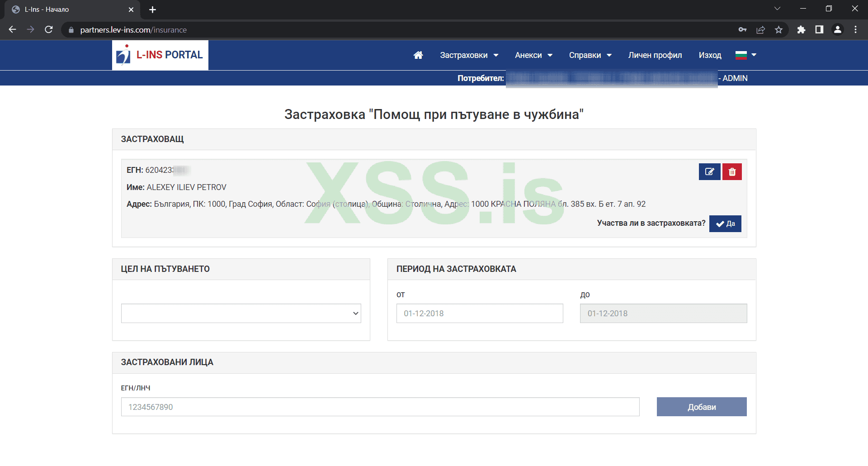This screenshot has height=466, width=868.
Task: Focus the ЕГН/ЛНЧ input field
Action: pos(380,407)
